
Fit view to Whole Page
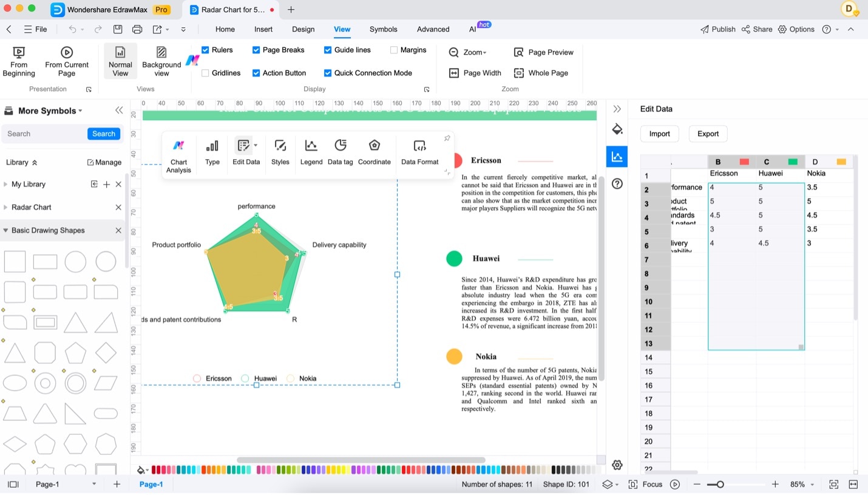[x=541, y=73]
